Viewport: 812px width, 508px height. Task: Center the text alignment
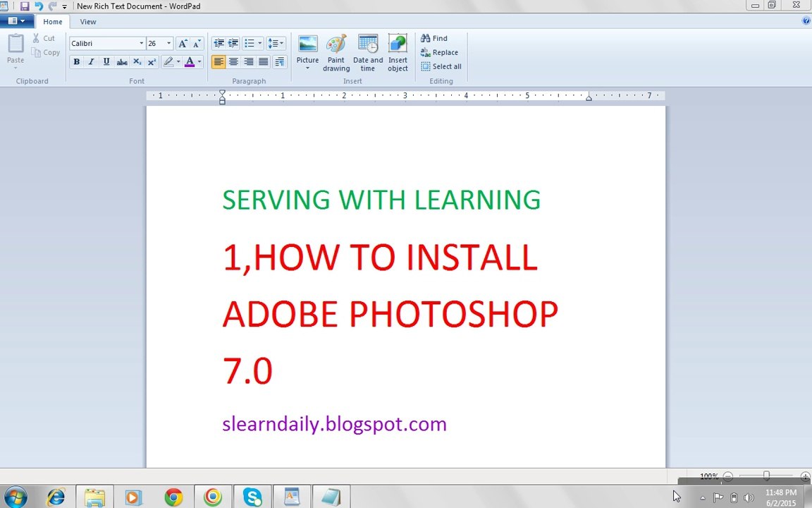tap(233, 62)
